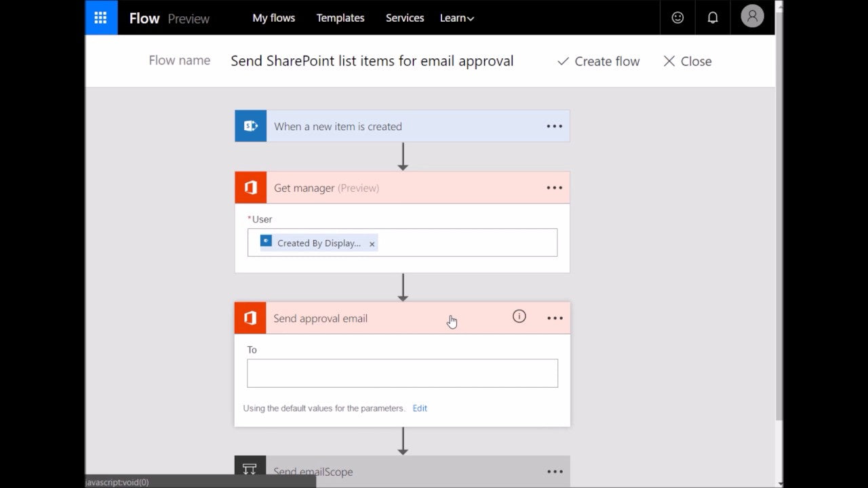Click the Send emailScope scope icon
The height and width of the screenshot is (488, 868).
(x=250, y=469)
